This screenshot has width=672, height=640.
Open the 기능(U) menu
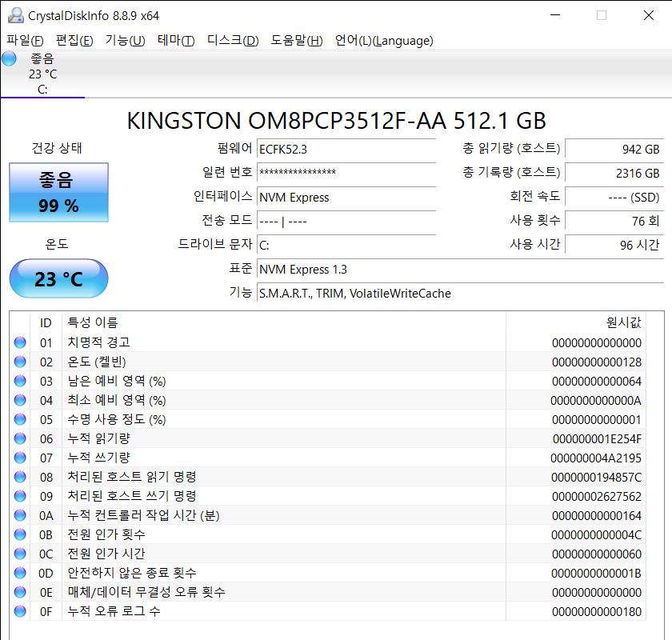(x=125, y=41)
